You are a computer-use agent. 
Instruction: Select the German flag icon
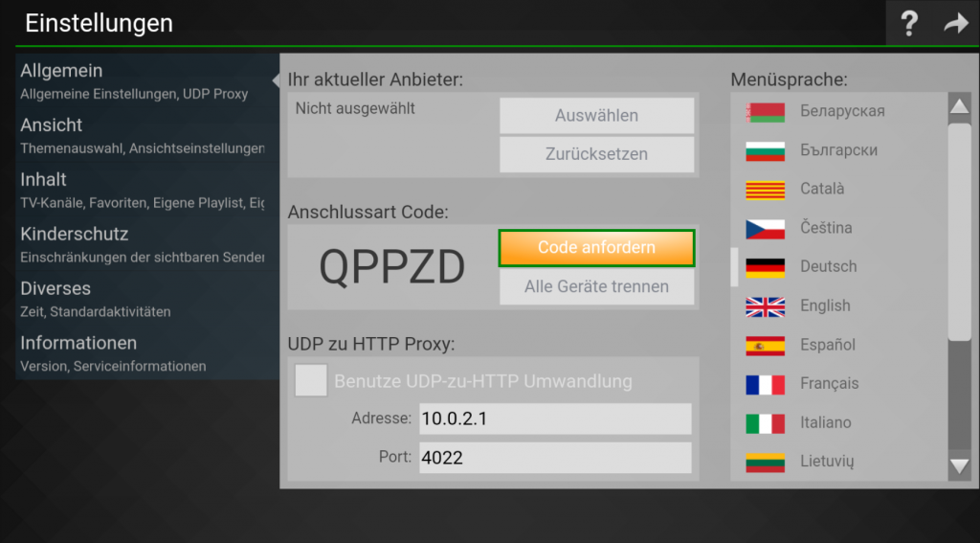coord(765,268)
